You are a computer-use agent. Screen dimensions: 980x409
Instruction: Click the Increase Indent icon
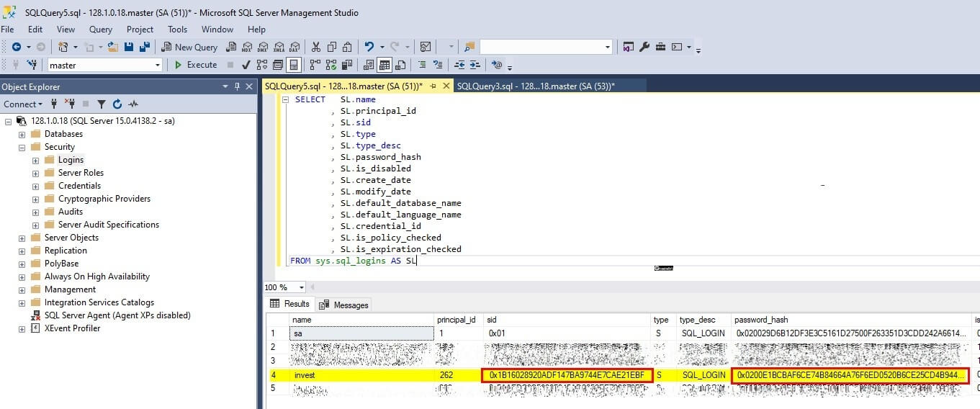(x=475, y=65)
